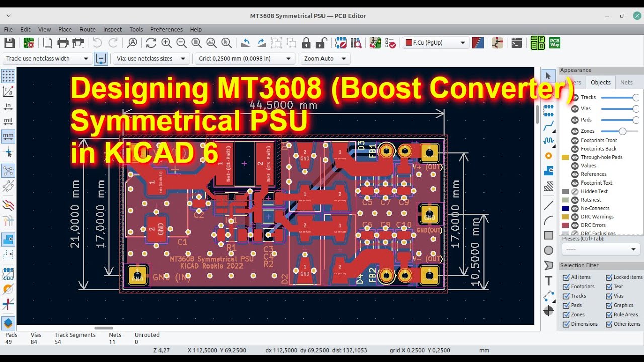This screenshot has height=362, width=644.
Task: Open Presets dropdown in Appearance panel
Action: pyautogui.click(x=601, y=249)
